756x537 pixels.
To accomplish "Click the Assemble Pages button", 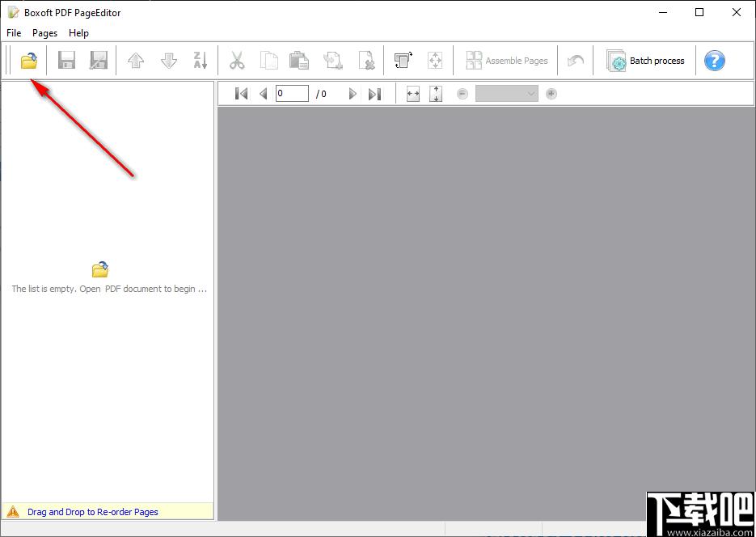I will point(507,61).
